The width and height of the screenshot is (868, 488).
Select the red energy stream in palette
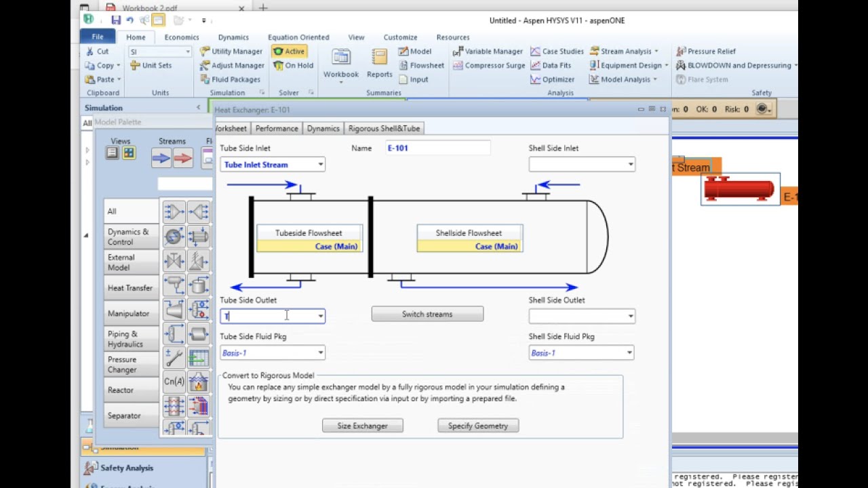(x=183, y=158)
